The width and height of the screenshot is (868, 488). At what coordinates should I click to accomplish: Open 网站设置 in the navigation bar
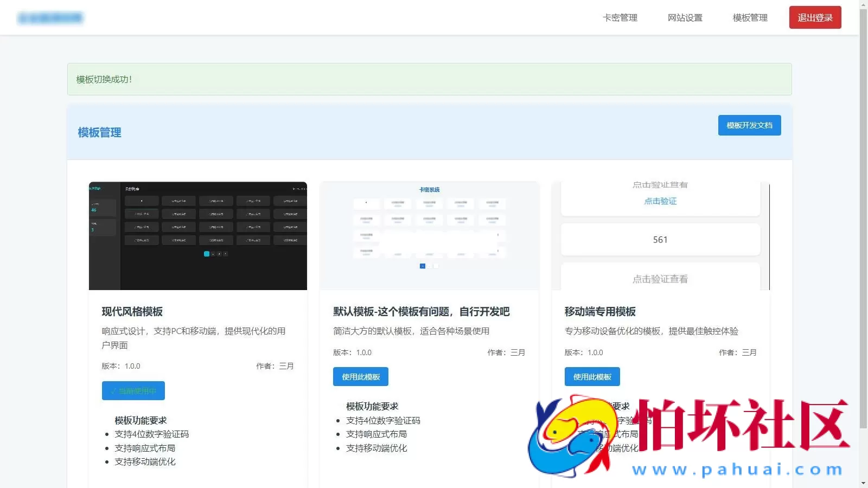click(685, 17)
